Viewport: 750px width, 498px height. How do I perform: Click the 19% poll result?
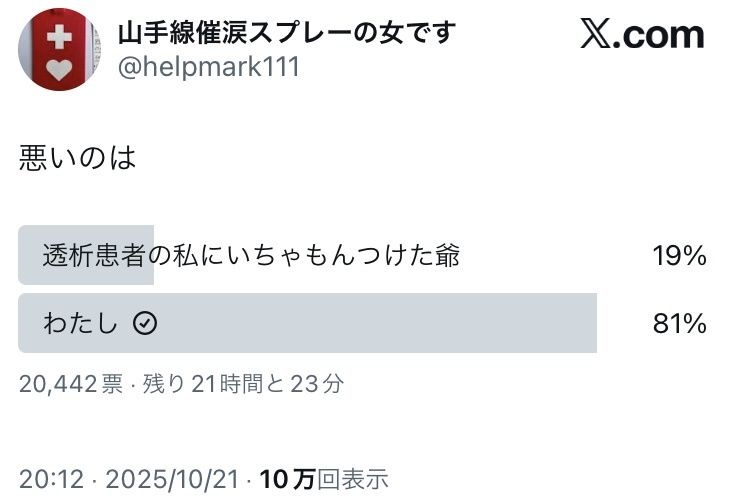(680, 256)
